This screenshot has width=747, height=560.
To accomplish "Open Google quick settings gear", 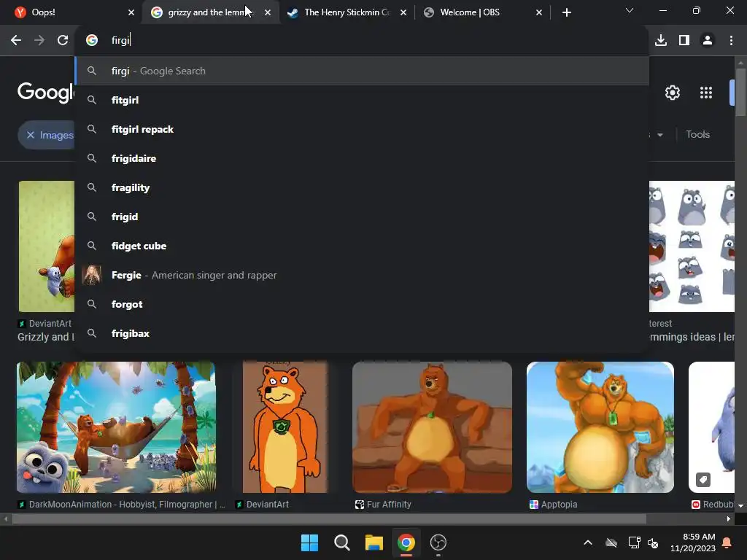I will click(672, 93).
